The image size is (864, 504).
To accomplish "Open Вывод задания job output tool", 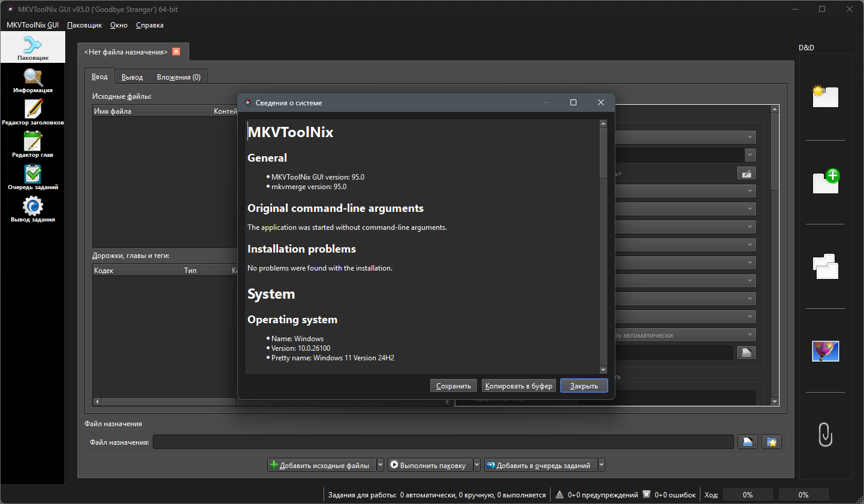I will [x=33, y=210].
